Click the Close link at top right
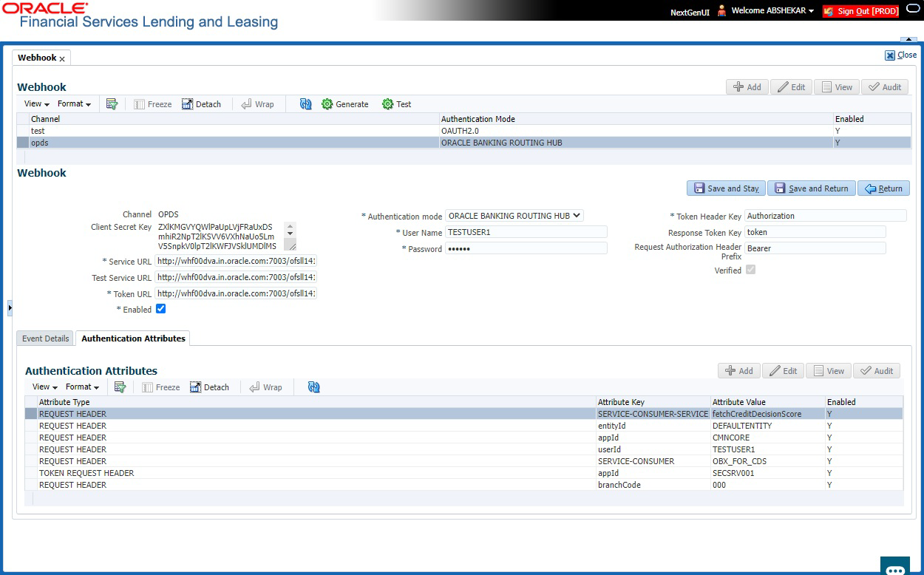This screenshot has height=575, width=924. [x=900, y=55]
